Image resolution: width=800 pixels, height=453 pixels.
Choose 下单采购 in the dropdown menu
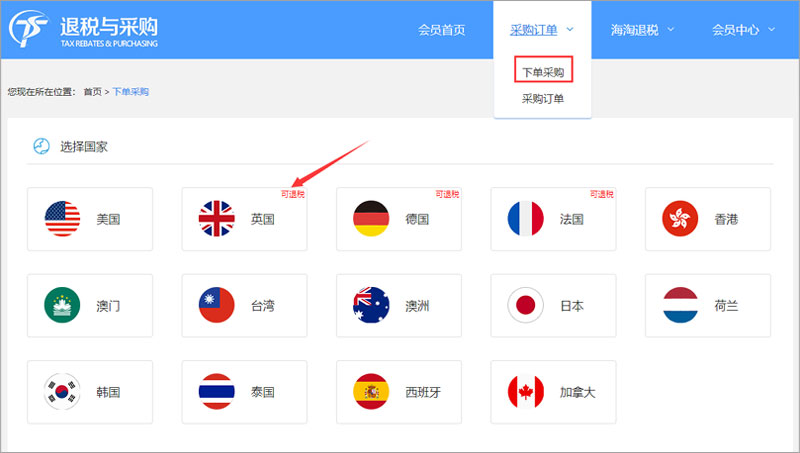coord(543,72)
